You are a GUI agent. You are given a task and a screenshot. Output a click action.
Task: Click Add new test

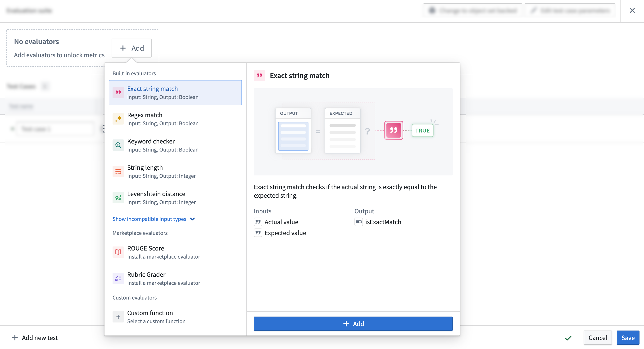click(35, 338)
